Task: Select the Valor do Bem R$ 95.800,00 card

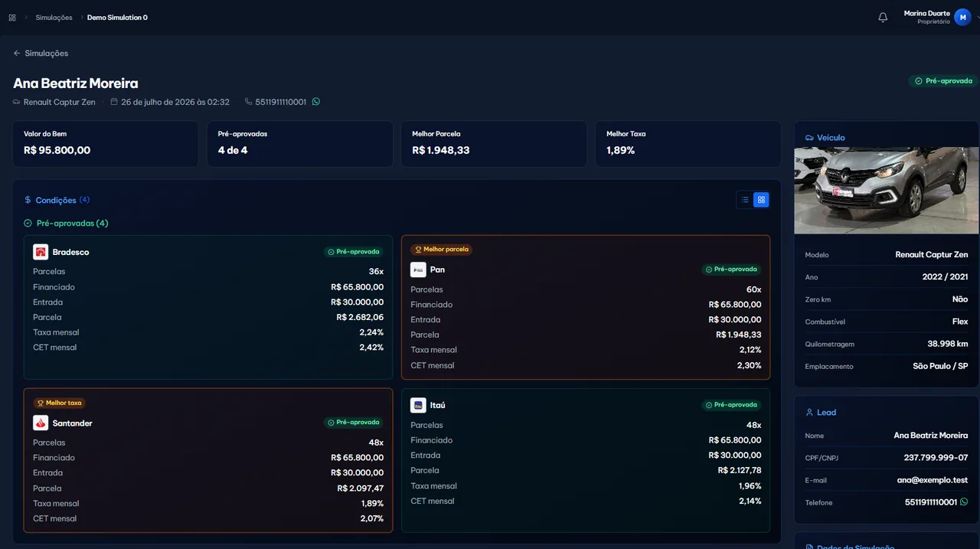Action: click(x=105, y=144)
